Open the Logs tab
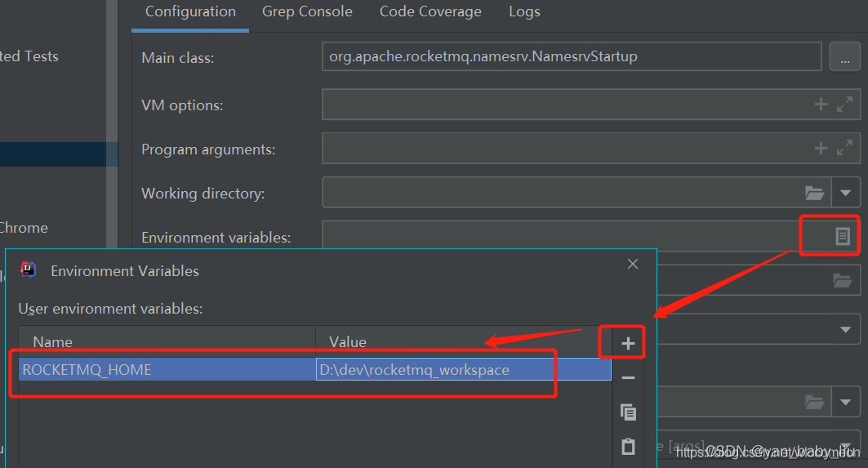The width and height of the screenshot is (868, 468). coord(524,11)
